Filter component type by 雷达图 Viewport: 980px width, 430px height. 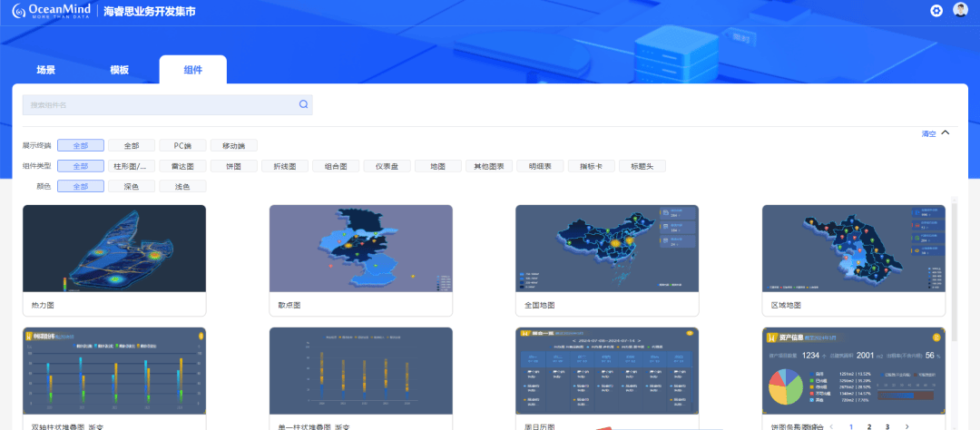(182, 166)
